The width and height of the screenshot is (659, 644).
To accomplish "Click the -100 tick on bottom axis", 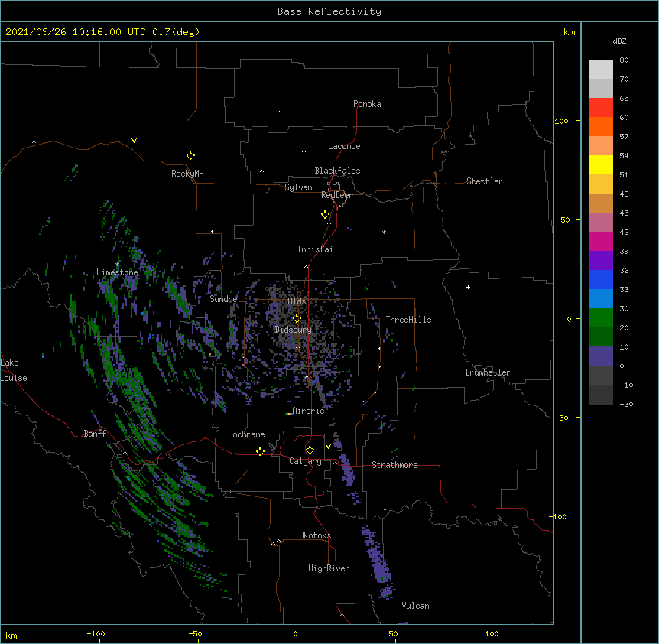I will coord(96,633).
